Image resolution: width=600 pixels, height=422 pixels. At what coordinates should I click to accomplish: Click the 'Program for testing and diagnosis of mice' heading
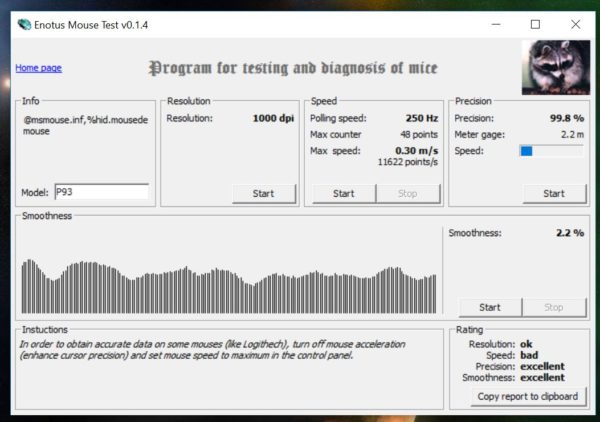click(x=293, y=68)
